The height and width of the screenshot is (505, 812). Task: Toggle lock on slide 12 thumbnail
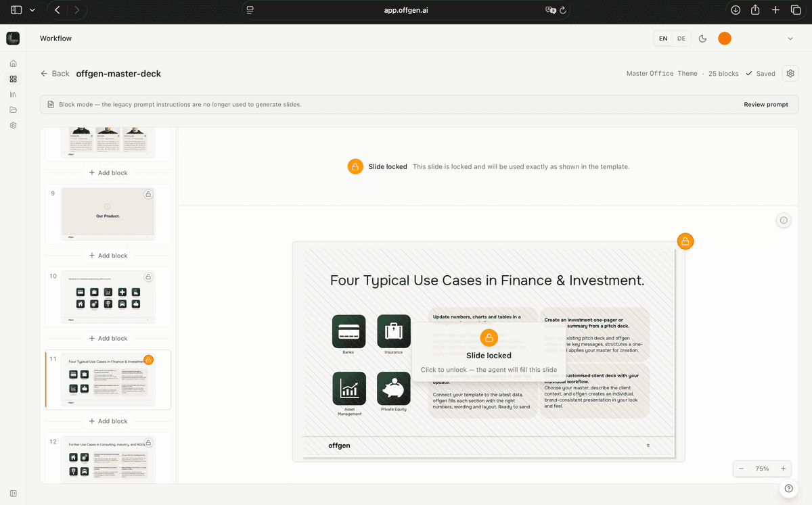(148, 443)
